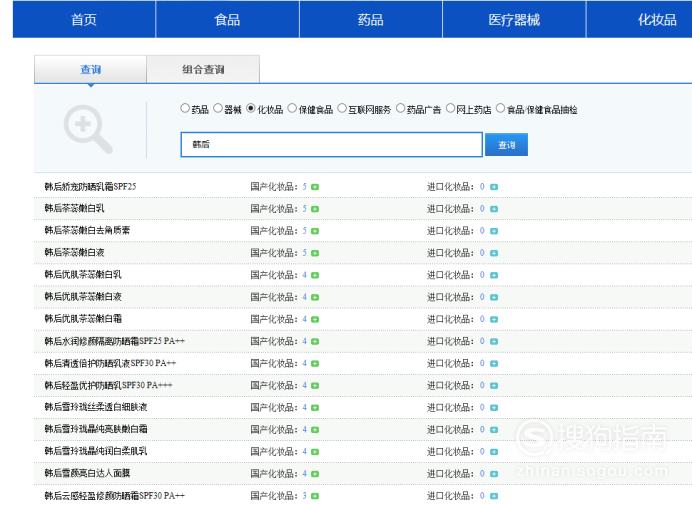Click green icon in 韩后优肌茶蕊嫩白乳 row
The height and width of the screenshot is (505, 692).
click(315, 275)
